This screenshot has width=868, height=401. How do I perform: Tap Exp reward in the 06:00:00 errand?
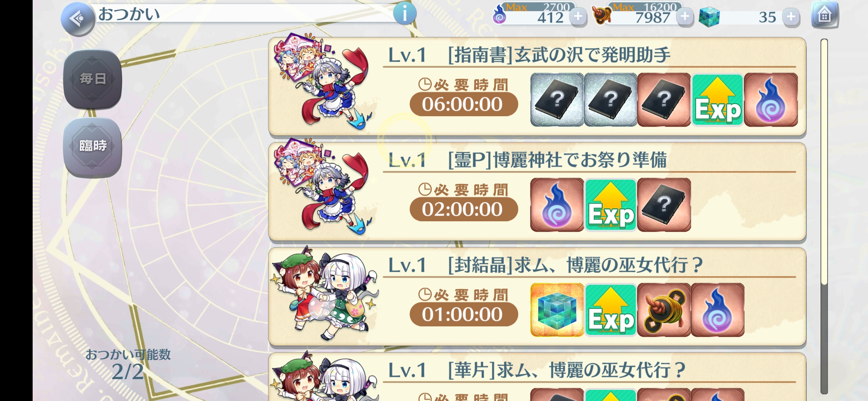pyautogui.click(x=717, y=100)
